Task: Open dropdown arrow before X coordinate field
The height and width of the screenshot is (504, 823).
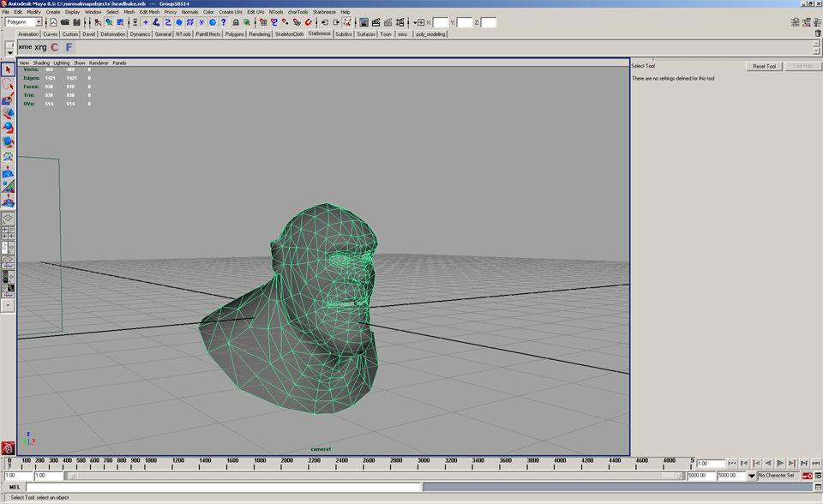Action: tap(415, 22)
